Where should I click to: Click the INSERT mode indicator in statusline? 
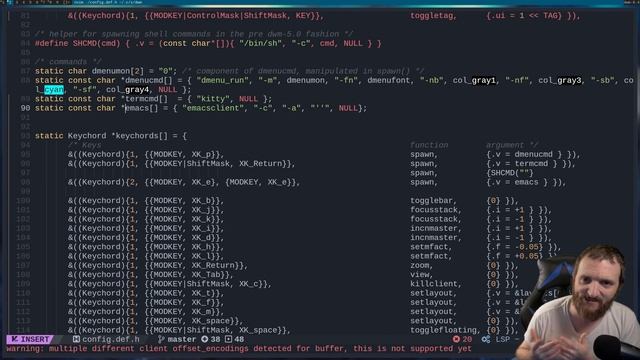coord(30,339)
